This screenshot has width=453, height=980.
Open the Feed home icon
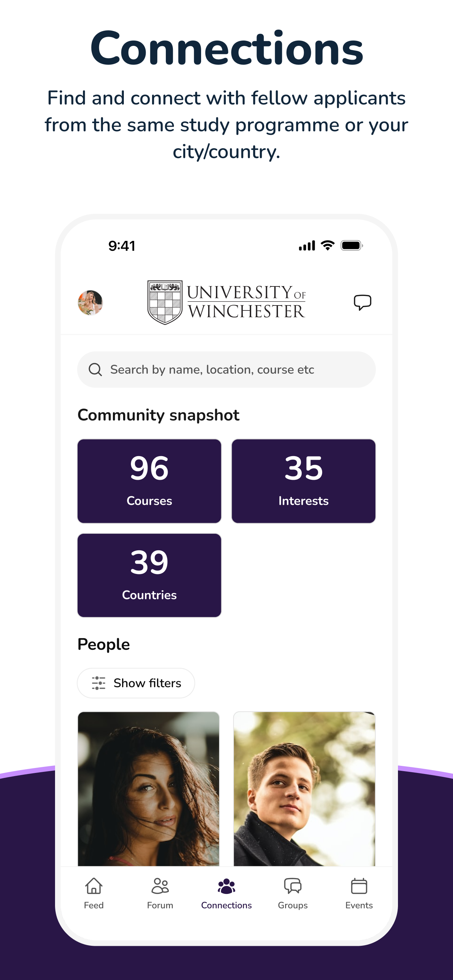(x=93, y=886)
